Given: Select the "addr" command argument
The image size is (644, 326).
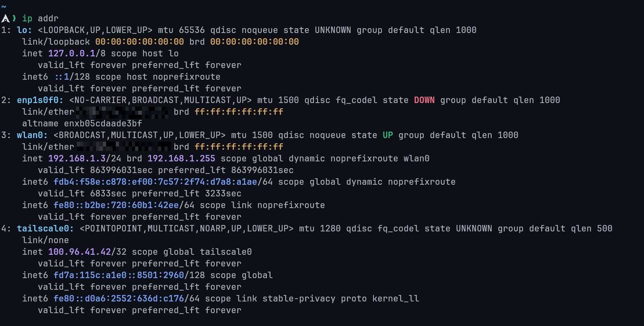Looking at the screenshot, I should (x=48, y=19).
